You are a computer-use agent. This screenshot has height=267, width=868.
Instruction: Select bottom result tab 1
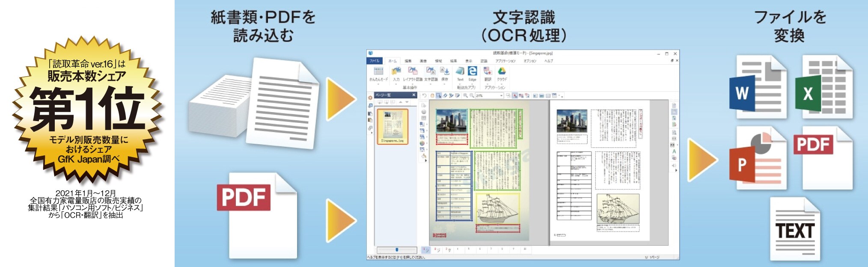(x=426, y=249)
